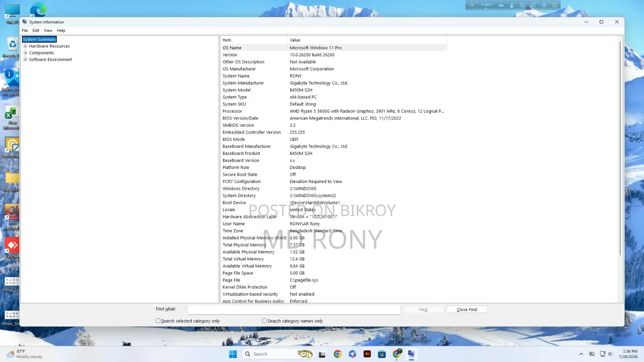Expand the Hardware Resources tree node
This screenshot has height=362, width=644.
25,46
